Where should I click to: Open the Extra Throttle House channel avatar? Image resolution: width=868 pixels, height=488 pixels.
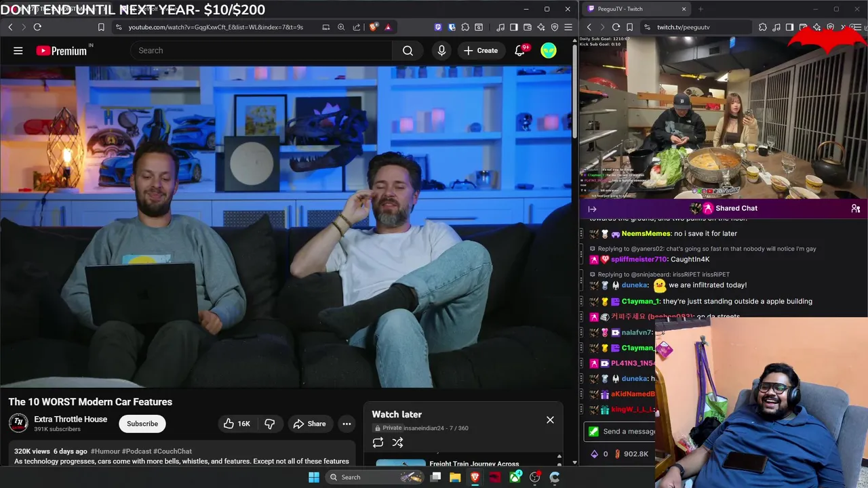point(18,424)
